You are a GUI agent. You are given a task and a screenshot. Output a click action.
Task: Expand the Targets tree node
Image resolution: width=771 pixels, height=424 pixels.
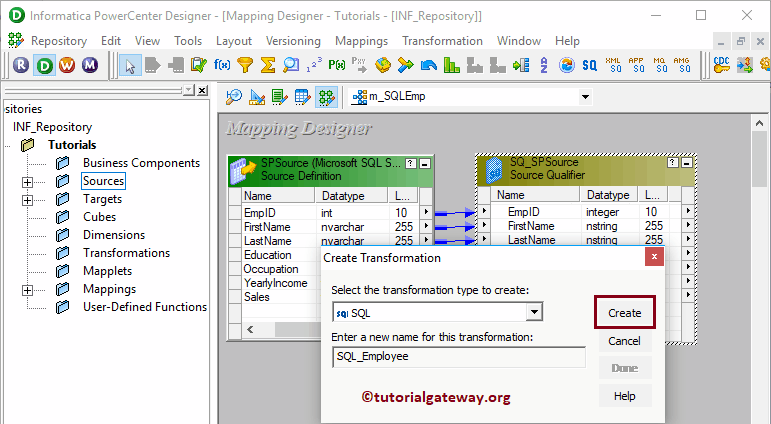click(28, 200)
